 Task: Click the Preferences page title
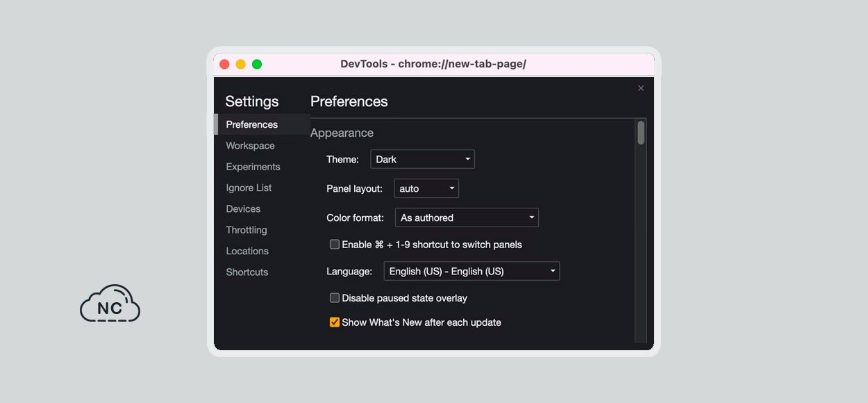[x=349, y=101]
